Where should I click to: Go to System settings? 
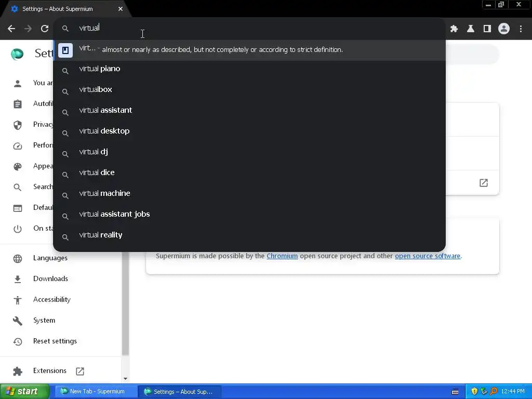tap(44, 320)
